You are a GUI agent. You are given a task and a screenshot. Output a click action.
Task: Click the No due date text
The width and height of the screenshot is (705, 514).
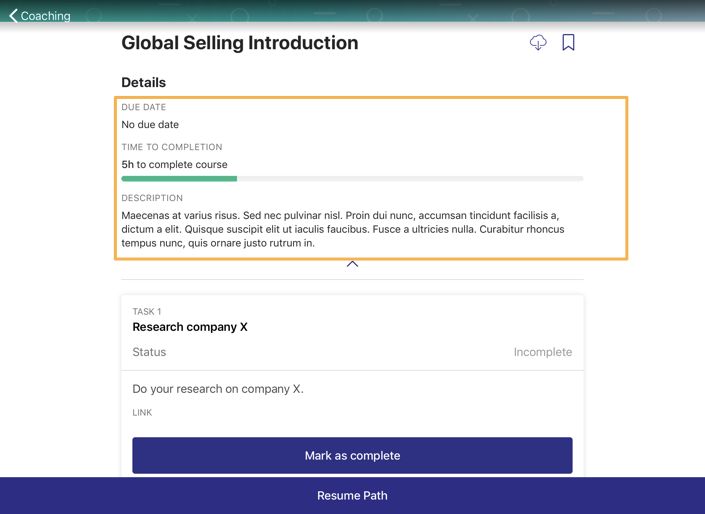(x=150, y=125)
